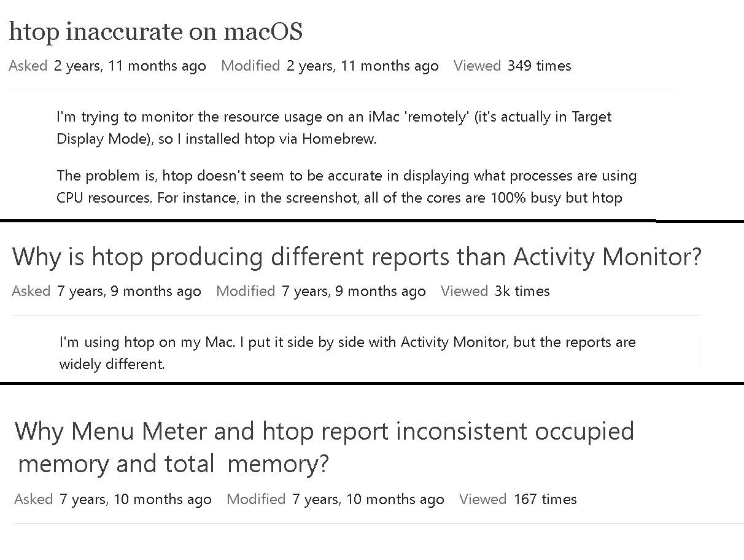Click the "Viewed 349 times" counter
The width and height of the screenshot is (744, 560).
(512, 66)
